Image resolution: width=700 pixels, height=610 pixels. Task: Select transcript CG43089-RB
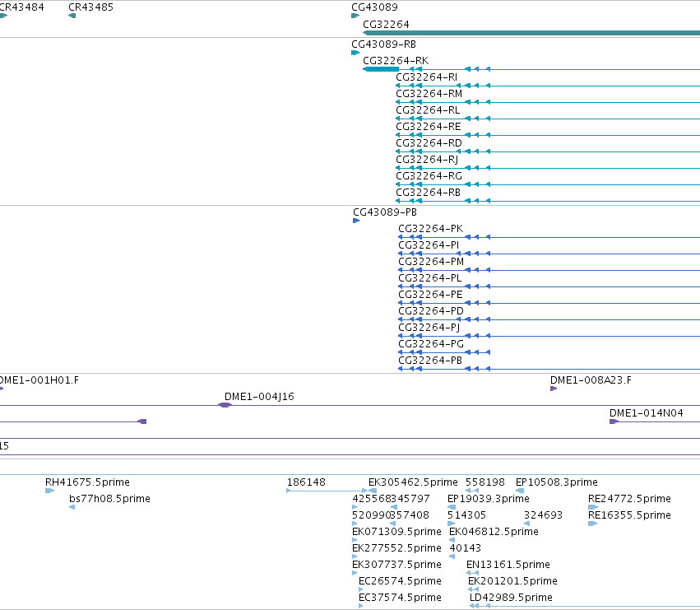click(x=383, y=44)
